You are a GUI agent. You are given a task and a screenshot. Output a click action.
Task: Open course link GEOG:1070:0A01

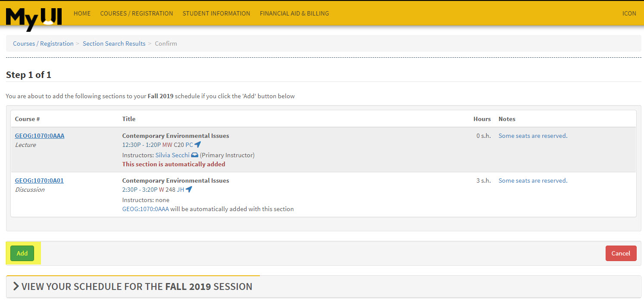(39, 181)
